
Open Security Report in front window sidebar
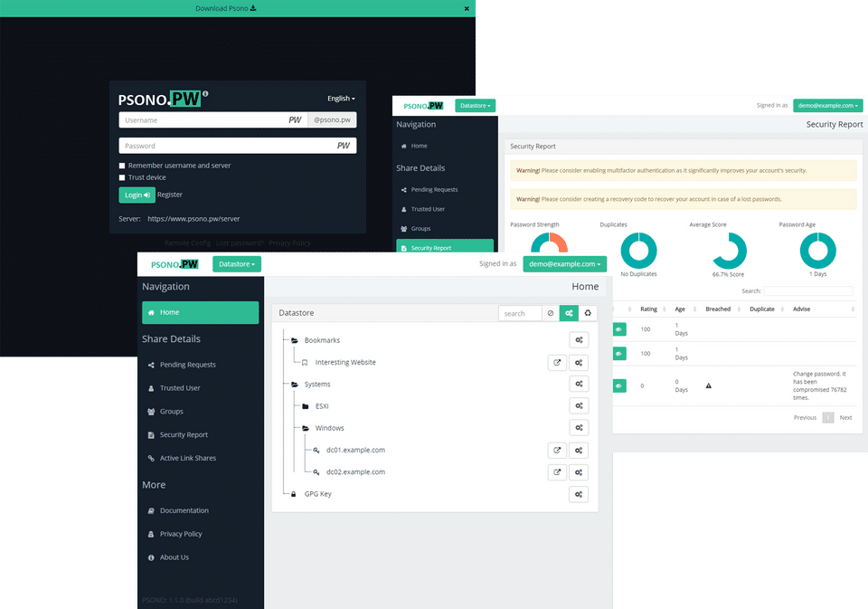[184, 434]
